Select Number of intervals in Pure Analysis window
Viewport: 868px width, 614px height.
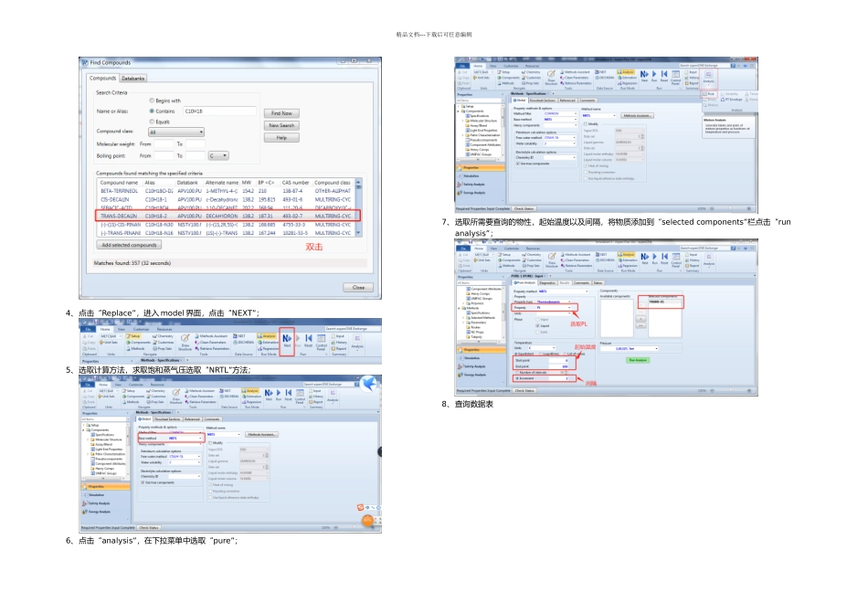(x=532, y=373)
